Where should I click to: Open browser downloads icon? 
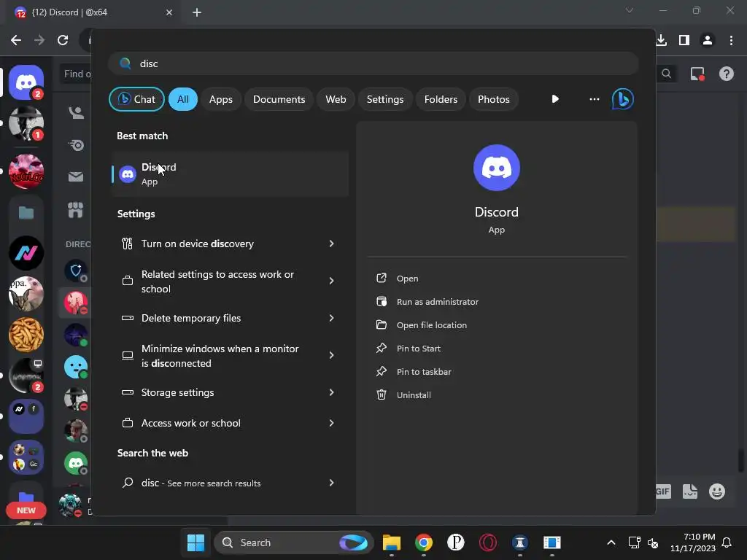click(x=661, y=40)
